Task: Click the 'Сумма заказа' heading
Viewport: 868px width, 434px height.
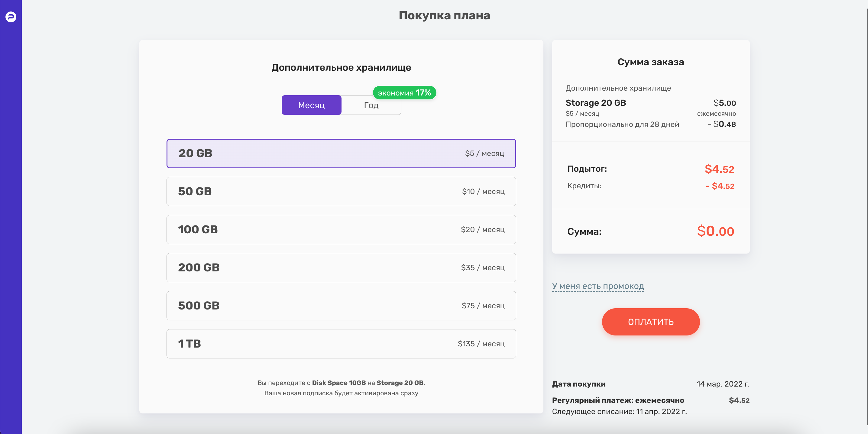Action: click(651, 62)
